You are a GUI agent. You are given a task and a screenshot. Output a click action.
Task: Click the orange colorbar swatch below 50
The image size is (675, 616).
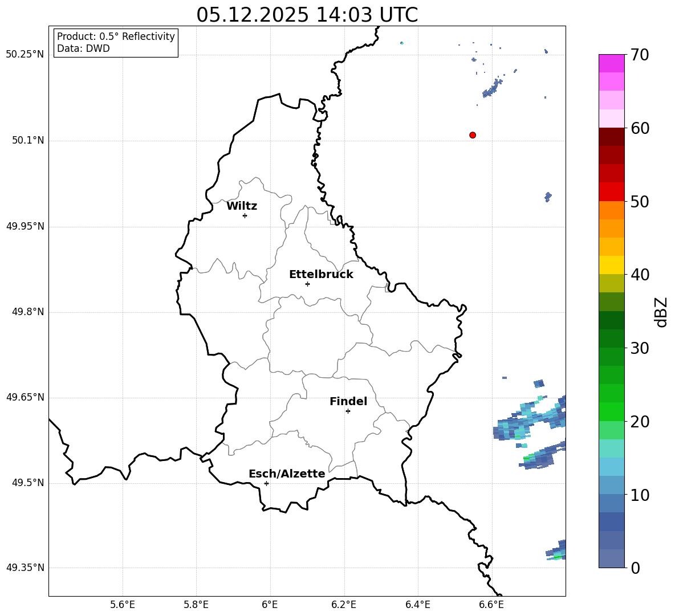[611, 210]
